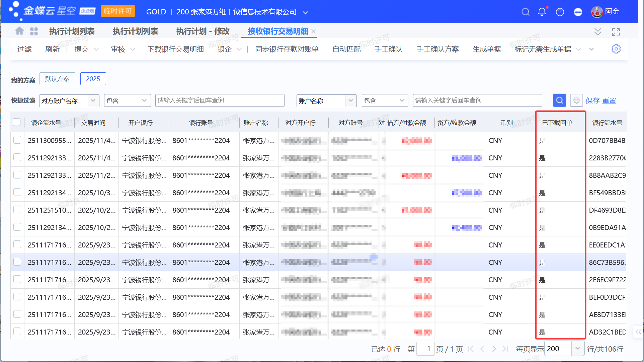The width and height of the screenshot is (644, 362).
Task: Click the home icon in tab bar
Action: point(19,31)
